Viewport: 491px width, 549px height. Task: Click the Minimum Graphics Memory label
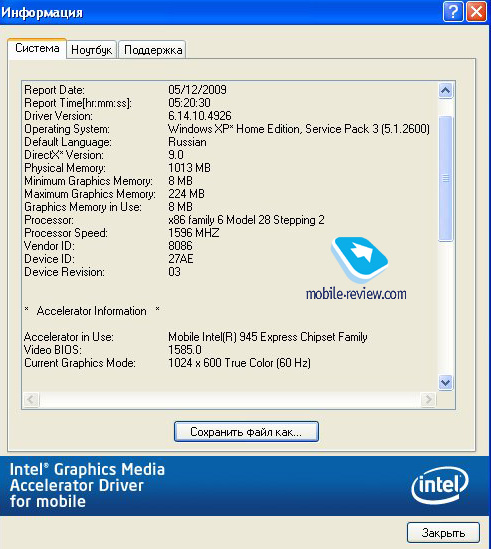coord(88,181)
